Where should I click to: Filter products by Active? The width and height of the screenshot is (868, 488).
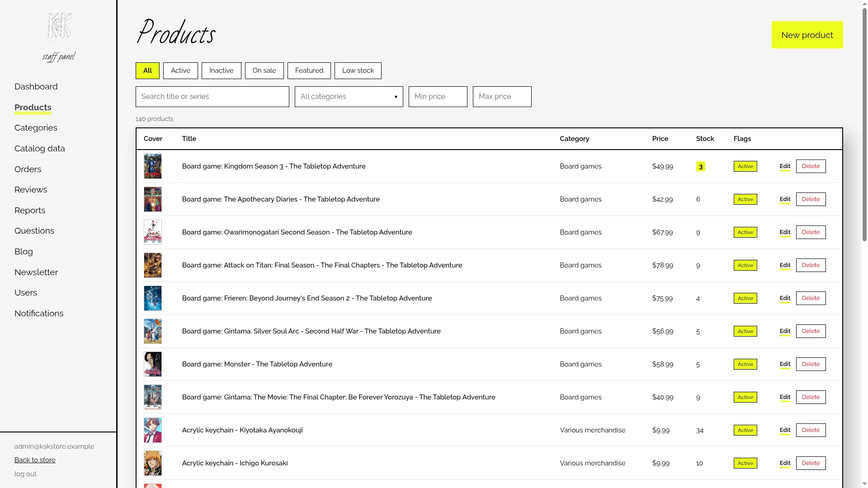pyautogui.click(x=180, y=70)
